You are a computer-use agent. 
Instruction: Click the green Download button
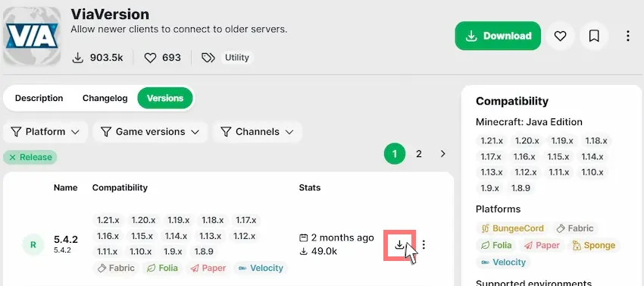(x=498, y=36)
